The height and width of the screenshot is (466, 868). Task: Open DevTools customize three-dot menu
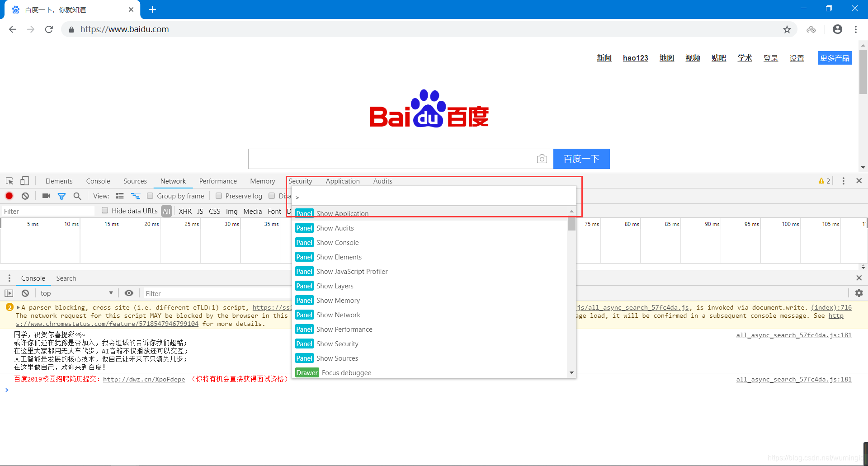[x=843, y=181]
